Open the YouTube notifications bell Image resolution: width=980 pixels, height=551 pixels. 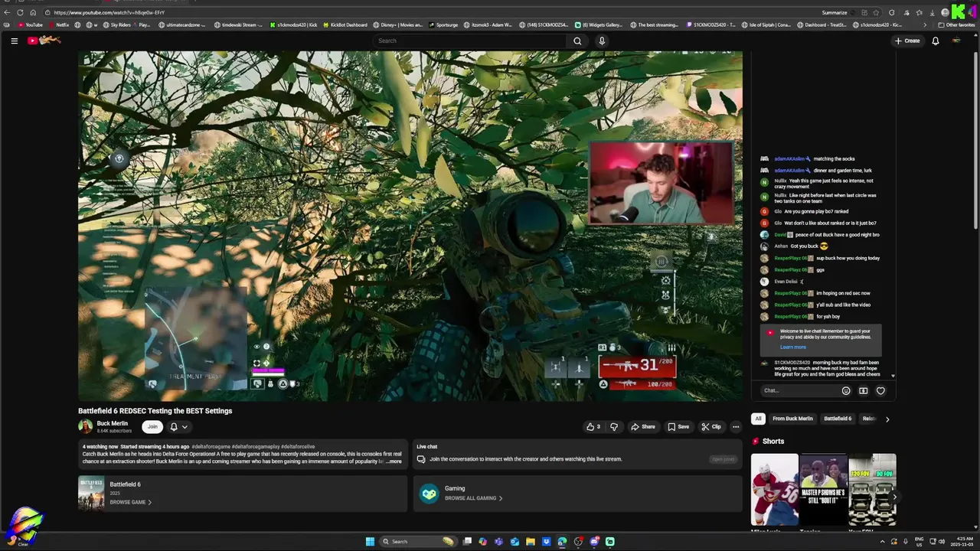(935, 41)
